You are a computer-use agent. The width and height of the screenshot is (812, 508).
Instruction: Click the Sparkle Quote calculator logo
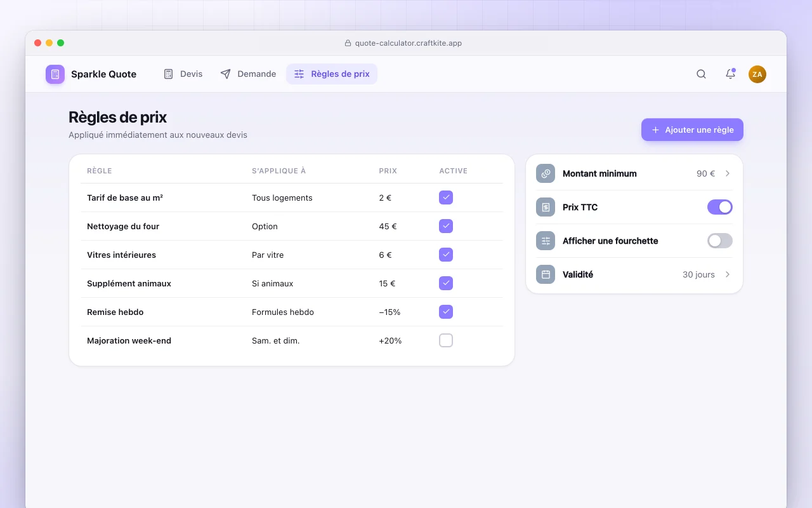(x=55, y=74)
